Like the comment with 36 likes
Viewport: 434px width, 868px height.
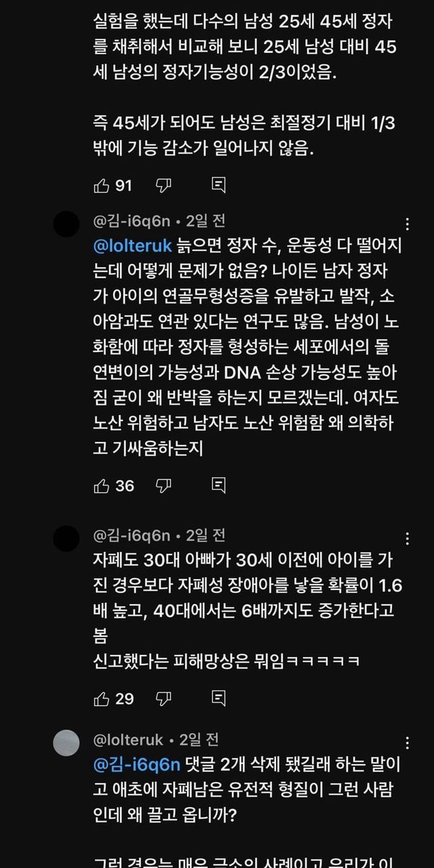tap(102, 486)
